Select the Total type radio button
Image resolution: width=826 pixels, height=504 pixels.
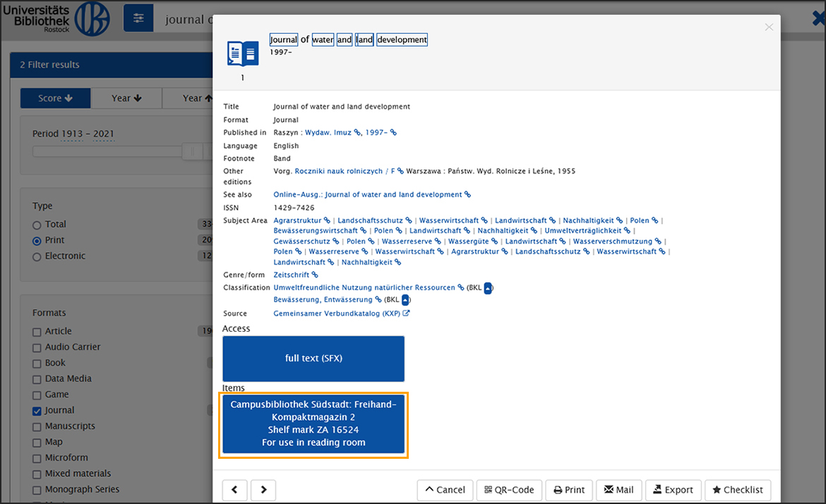click(36, 225)
